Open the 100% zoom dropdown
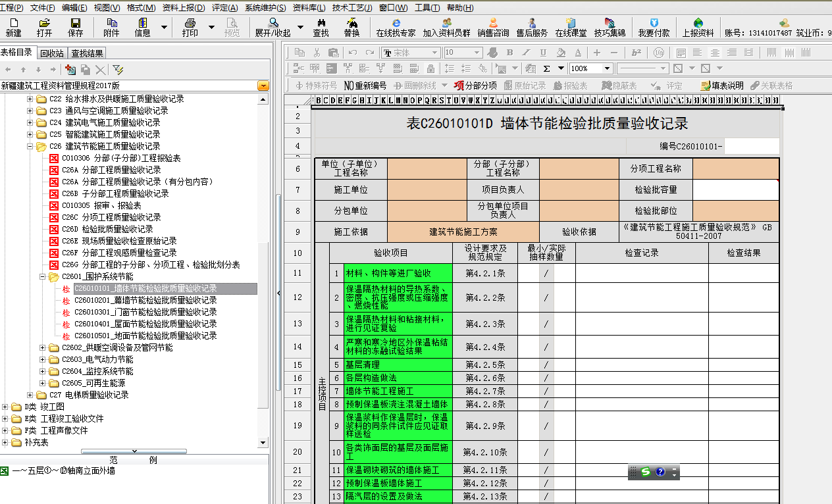Viewport: 832px width, 504px height. [x=607, y=68]
